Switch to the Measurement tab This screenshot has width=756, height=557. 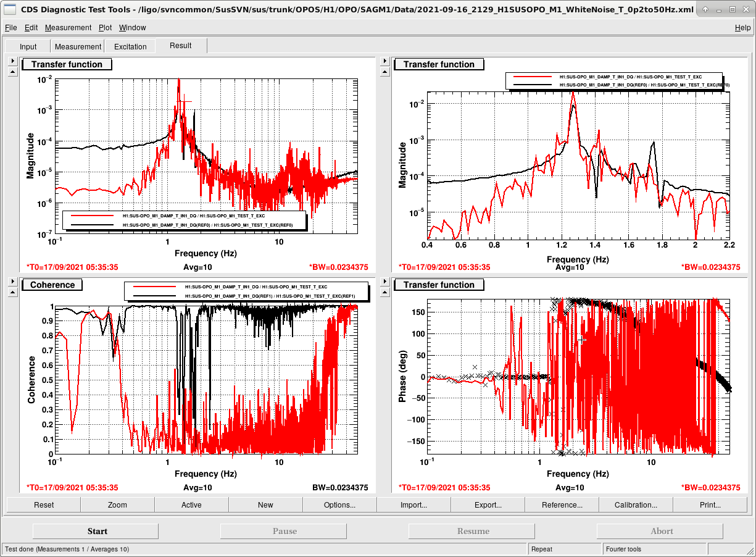pos(78,46)
